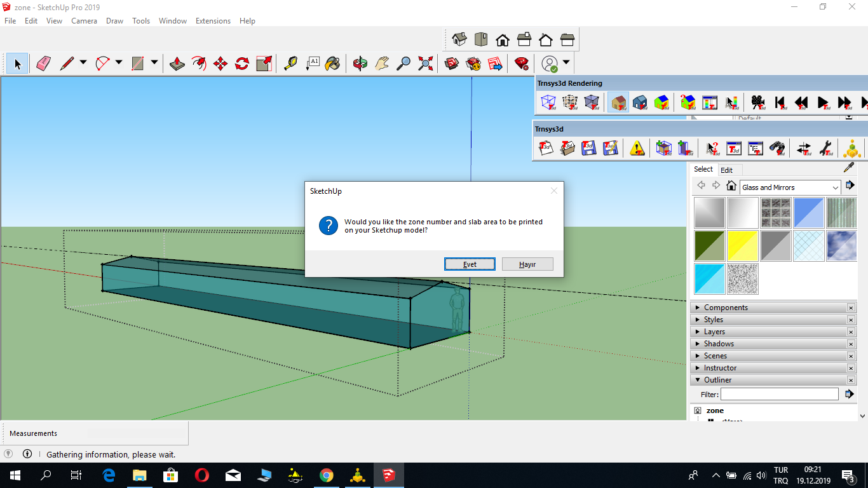Open Chrome from the taskbar
This screenshot has height=488, width=868.
[x=326, y=475]
